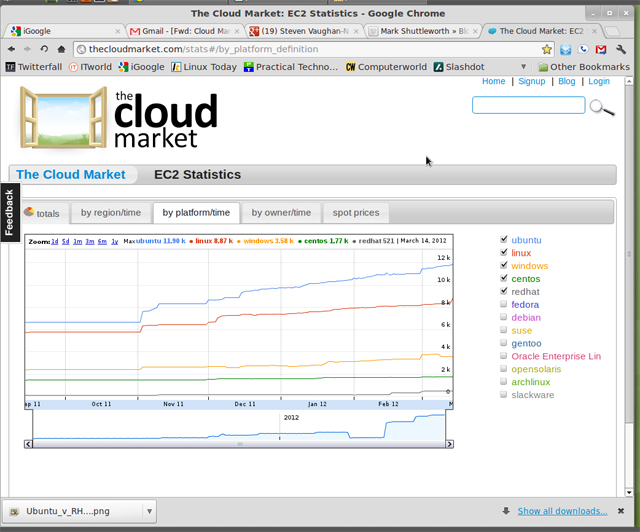
Task: Click the Login link
Action: [599, 81]
